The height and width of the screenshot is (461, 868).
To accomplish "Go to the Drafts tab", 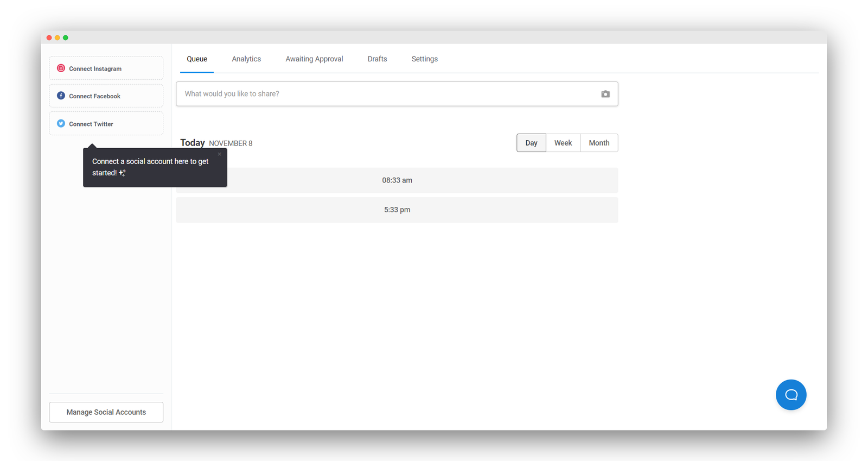I will click(x=377, y=59).
